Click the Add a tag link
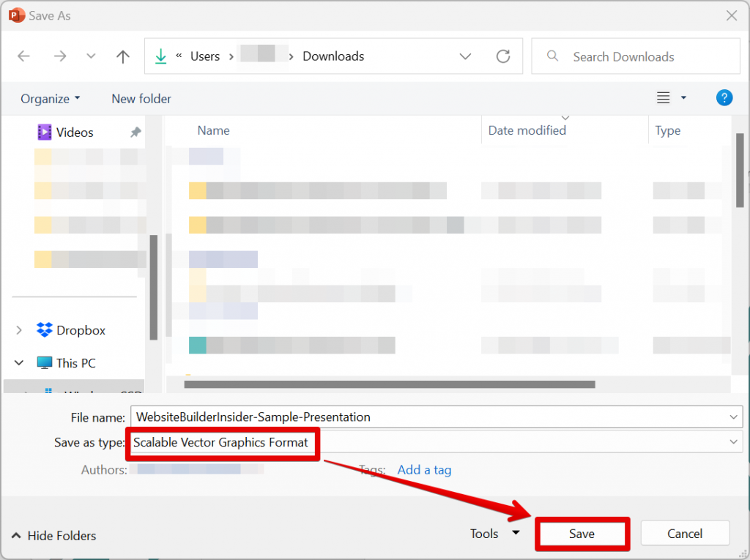 [424, 470]
